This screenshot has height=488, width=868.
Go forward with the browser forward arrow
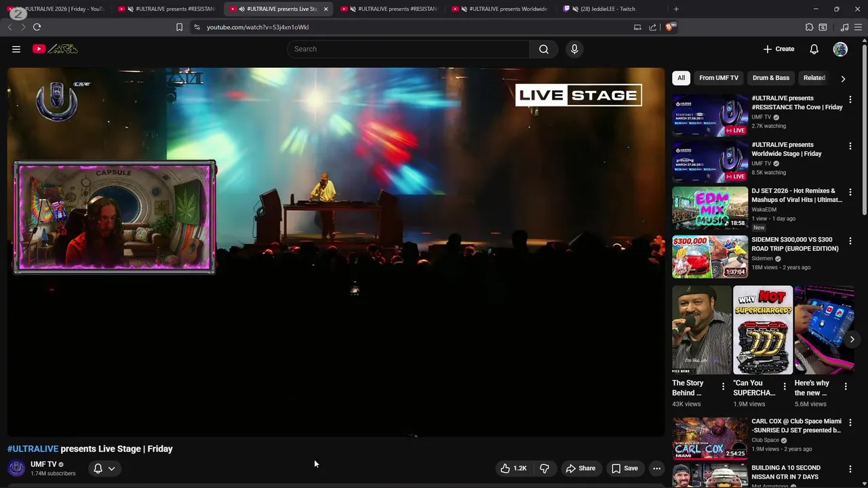[23, 27]
